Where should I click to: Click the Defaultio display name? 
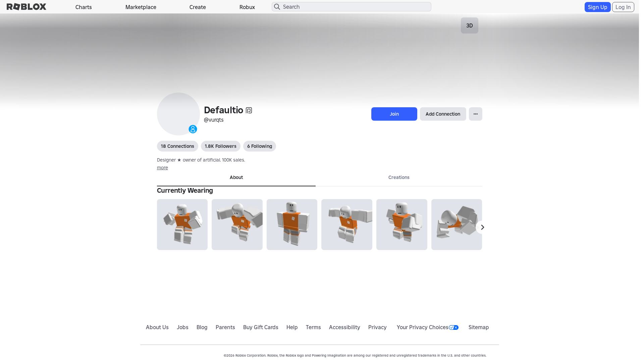pos(223,110)
